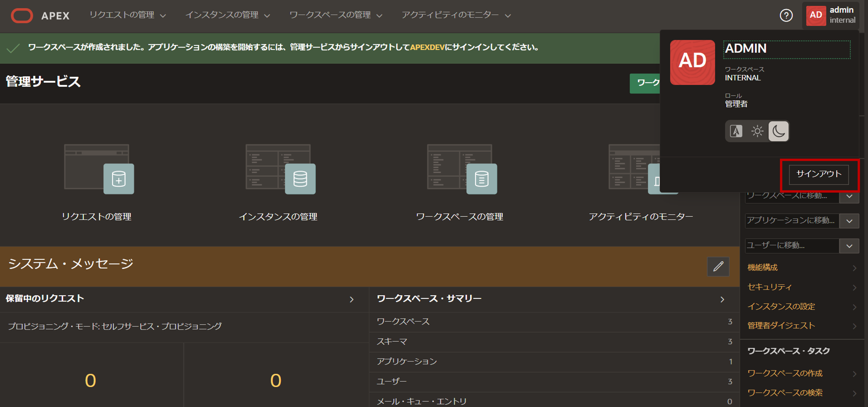Open ワークスペースの作成 task link
This screenshot has width=868, height=407.
785,373
